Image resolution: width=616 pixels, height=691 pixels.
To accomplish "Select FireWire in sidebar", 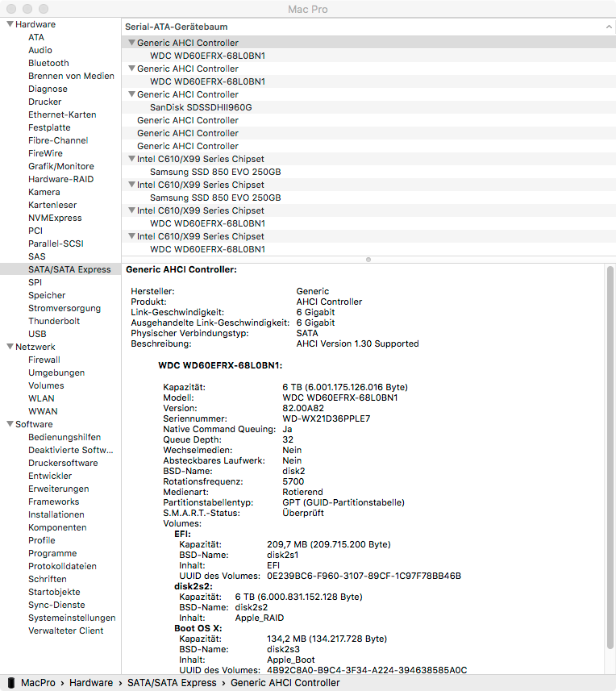I will pos(45,153).
